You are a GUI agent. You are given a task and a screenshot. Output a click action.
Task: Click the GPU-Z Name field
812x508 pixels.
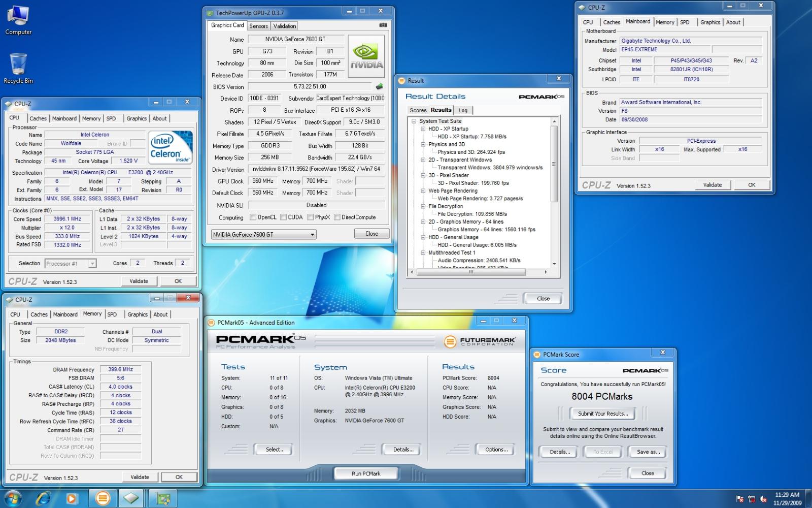pos(296,39)
